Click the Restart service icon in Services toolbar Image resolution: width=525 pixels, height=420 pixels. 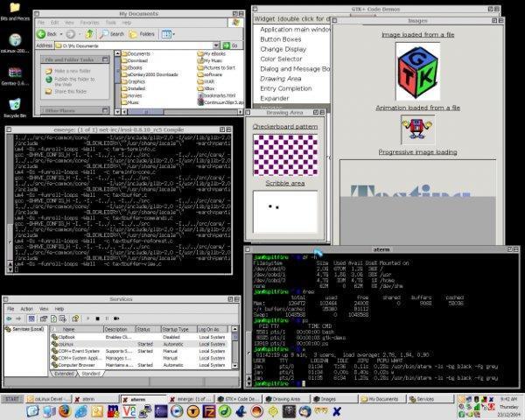point(116,318)
